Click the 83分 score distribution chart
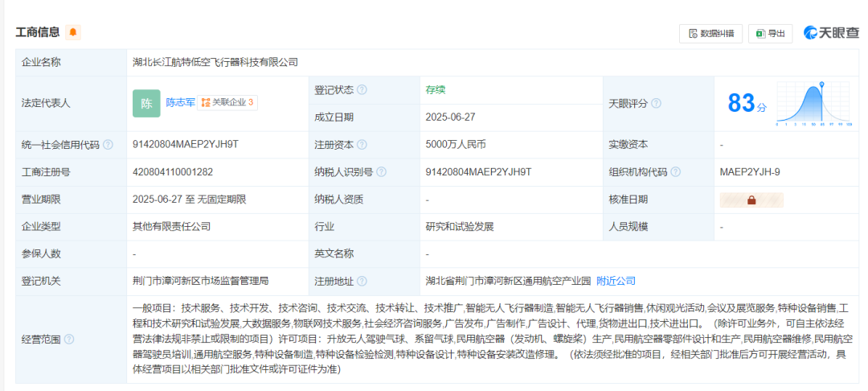 [x=814, y=105]
